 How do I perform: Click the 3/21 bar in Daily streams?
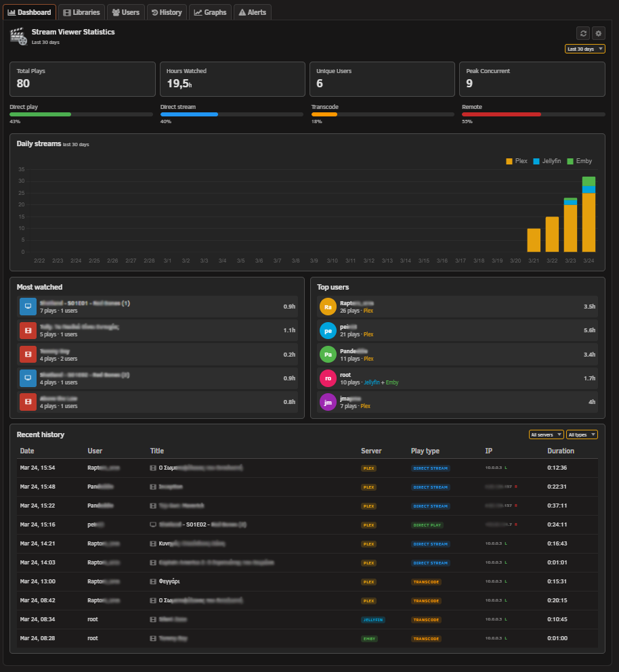click(534, 240)
